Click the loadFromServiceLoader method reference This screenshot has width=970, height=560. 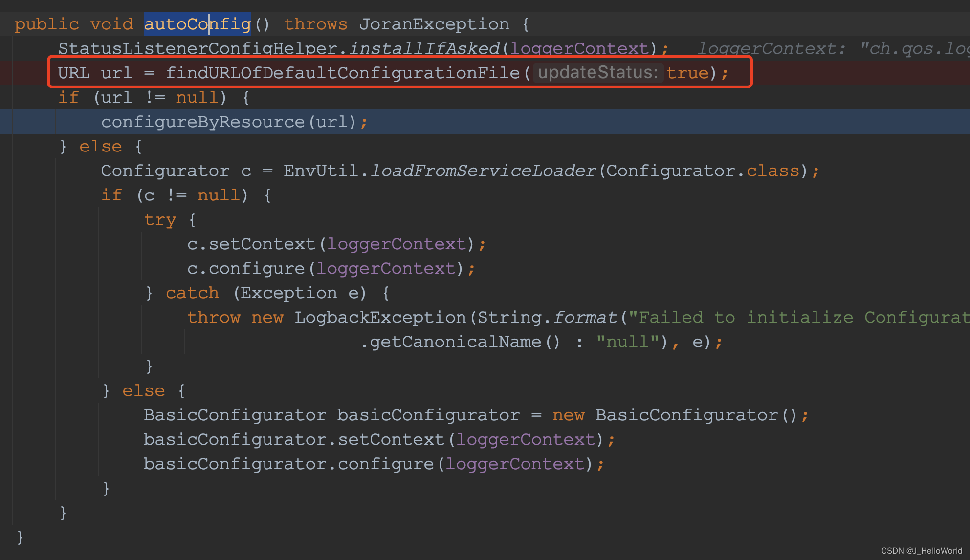tap(484, 171)
